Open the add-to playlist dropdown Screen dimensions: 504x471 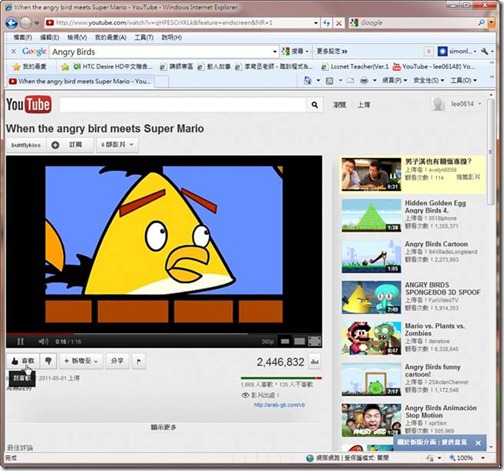coord(81,361)
